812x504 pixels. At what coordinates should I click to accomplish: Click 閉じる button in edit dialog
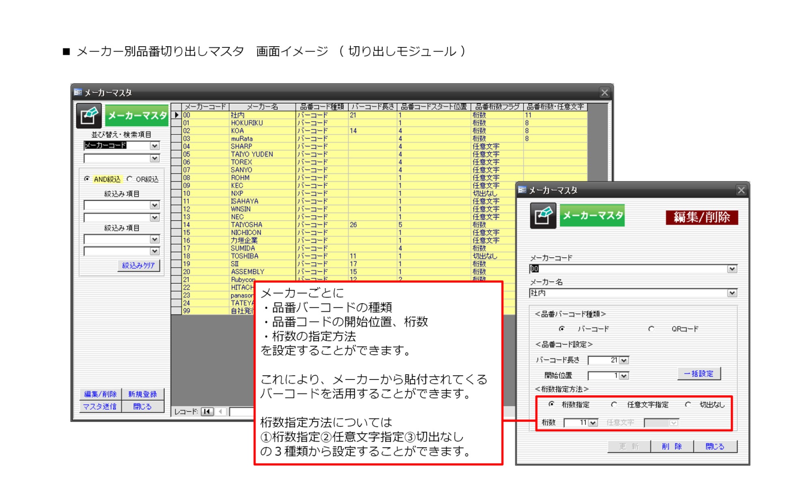(x=715, y=446)
